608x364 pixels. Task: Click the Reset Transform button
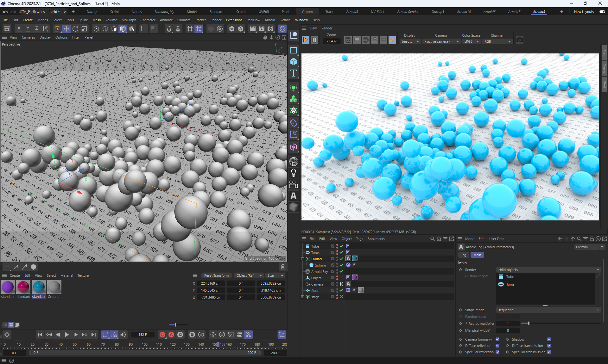tap(216, 275)
